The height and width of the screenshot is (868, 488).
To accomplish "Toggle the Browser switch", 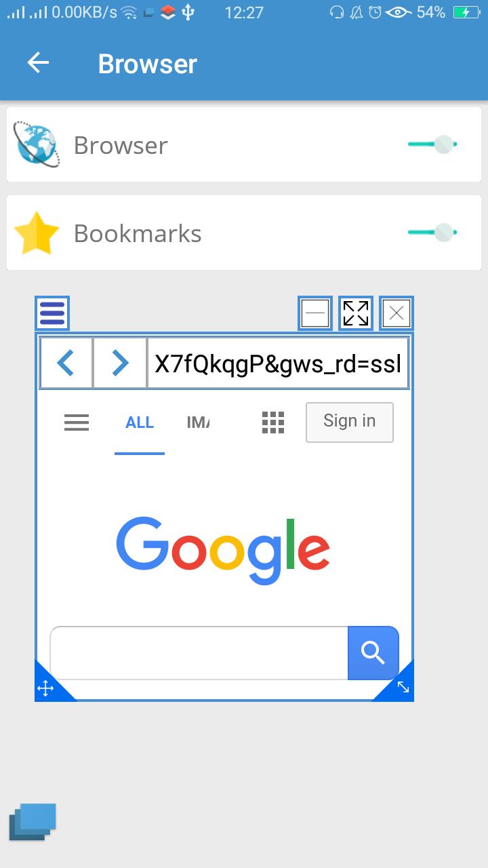I will tap(433, 144).
